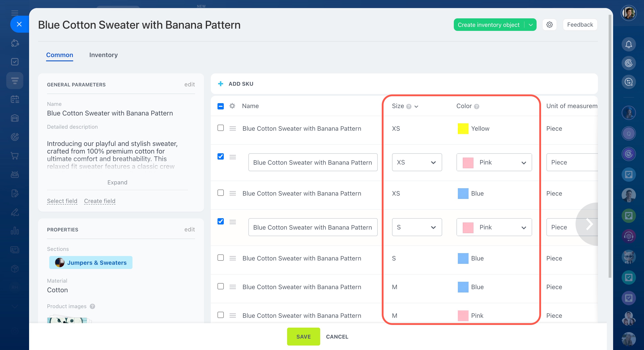
Task: Toggle the select-all checkbox in table header
Action: (220, 106)
